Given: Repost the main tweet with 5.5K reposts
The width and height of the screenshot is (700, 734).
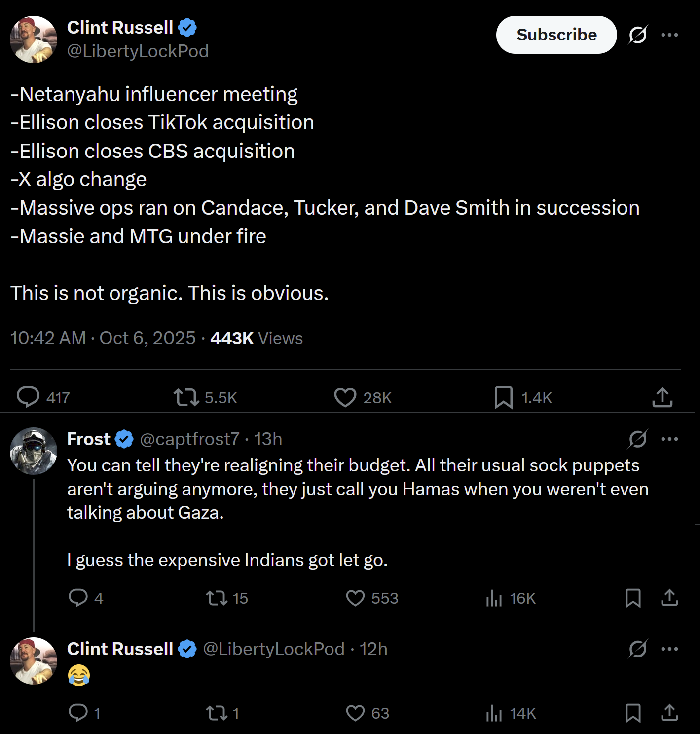Looking at the screenshot, I should point(186,397).
